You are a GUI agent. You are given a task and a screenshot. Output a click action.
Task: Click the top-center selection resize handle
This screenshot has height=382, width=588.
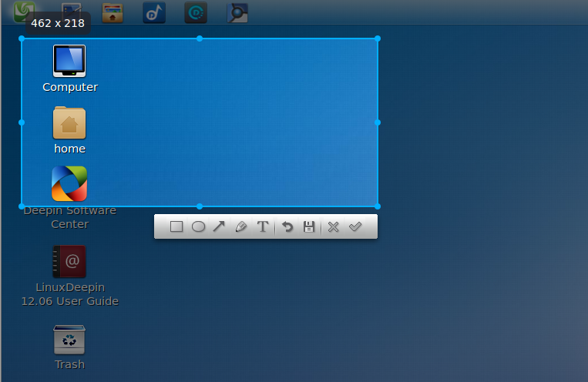click(200, 39)
